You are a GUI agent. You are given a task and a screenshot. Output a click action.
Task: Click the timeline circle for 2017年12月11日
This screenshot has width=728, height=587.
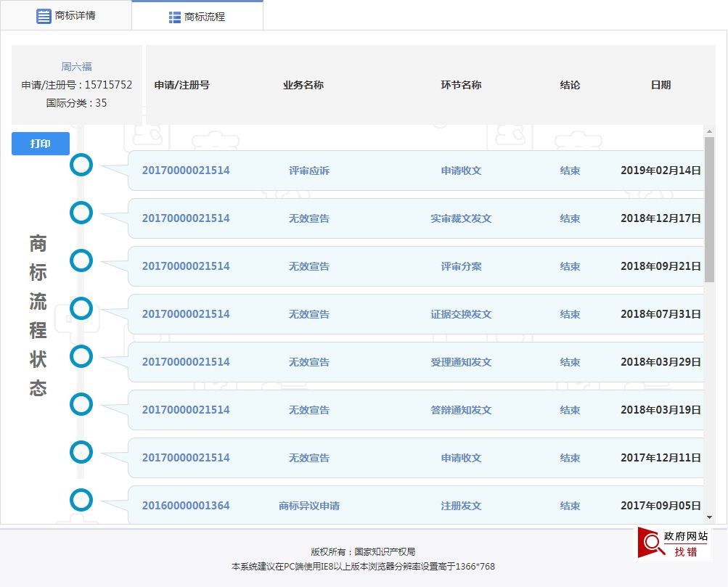81,452
